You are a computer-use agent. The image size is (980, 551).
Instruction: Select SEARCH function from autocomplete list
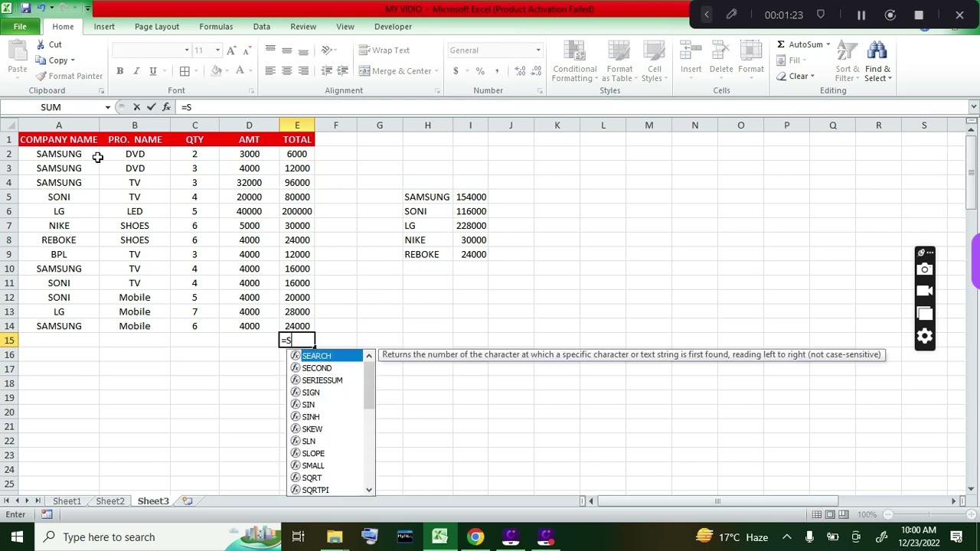coord(325,356)
